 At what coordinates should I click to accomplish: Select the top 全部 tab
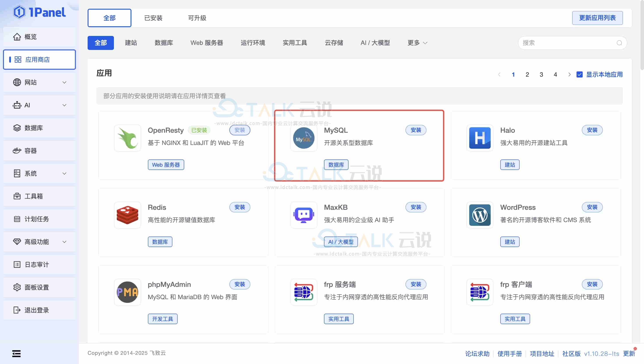[109, 18]
